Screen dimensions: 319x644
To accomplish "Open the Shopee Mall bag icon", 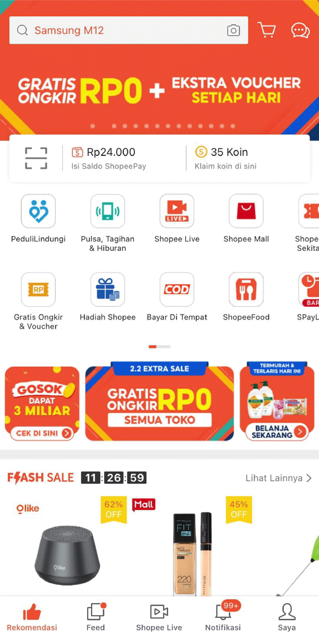I will point(246,211).
